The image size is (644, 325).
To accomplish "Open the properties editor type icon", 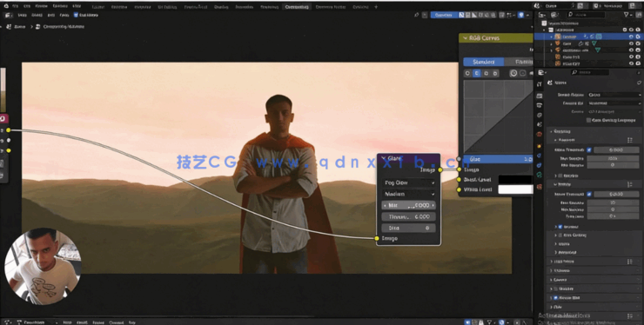I will coord(540,72).
